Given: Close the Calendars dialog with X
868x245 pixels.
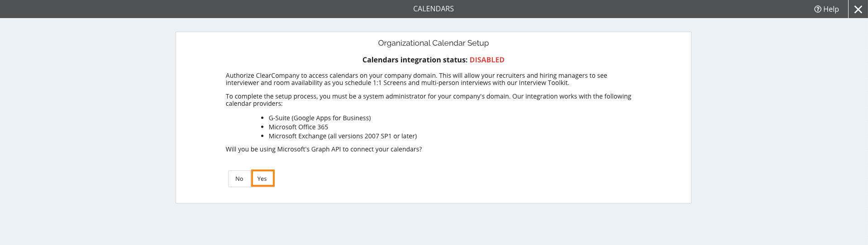Looking at the screenshot, I should (858, 9).
